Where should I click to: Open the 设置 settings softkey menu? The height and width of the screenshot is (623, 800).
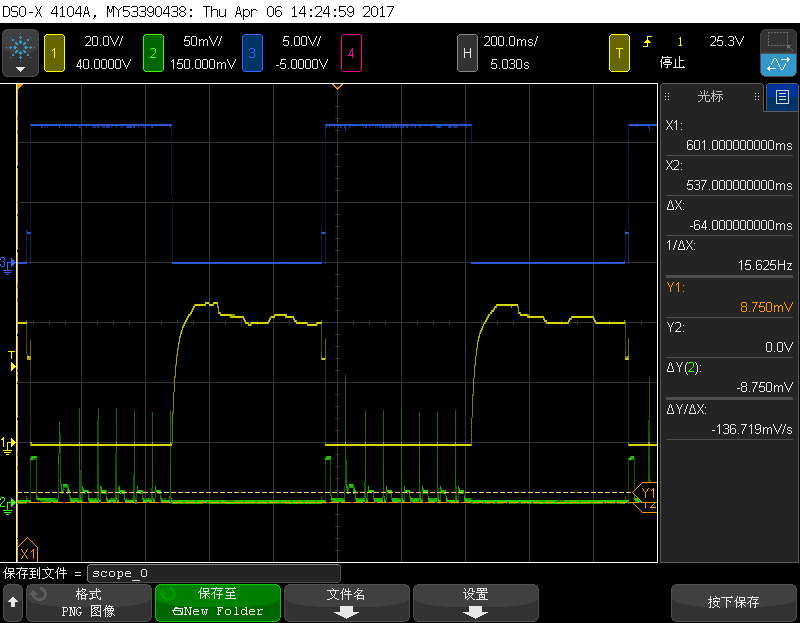pyautogui.click(x=476, y=603)
